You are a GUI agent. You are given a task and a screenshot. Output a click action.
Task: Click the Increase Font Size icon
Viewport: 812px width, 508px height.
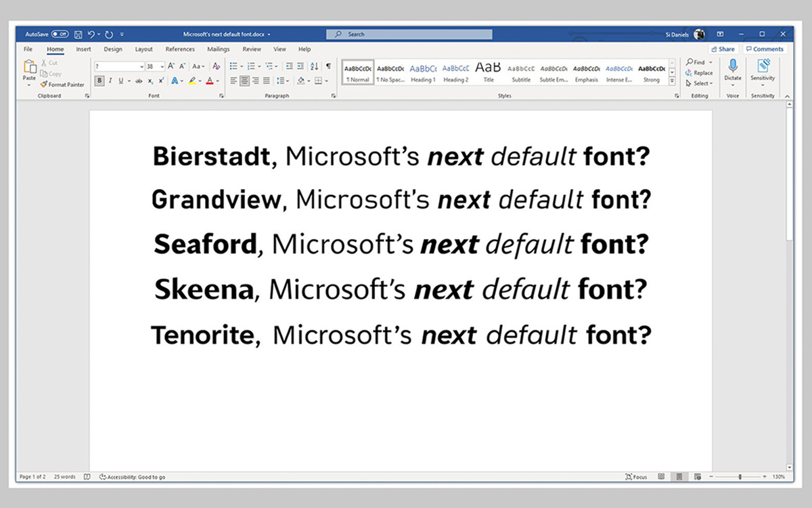click(x=171, y=66)
